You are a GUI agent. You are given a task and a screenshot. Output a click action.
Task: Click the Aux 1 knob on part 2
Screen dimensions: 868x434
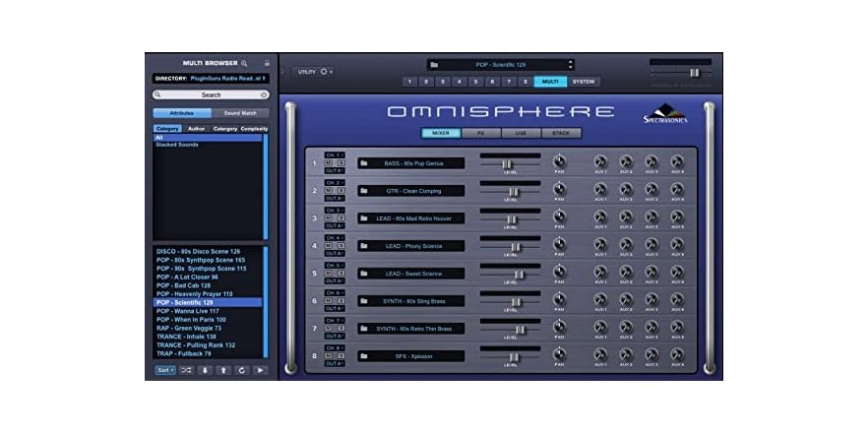(600, 189)
